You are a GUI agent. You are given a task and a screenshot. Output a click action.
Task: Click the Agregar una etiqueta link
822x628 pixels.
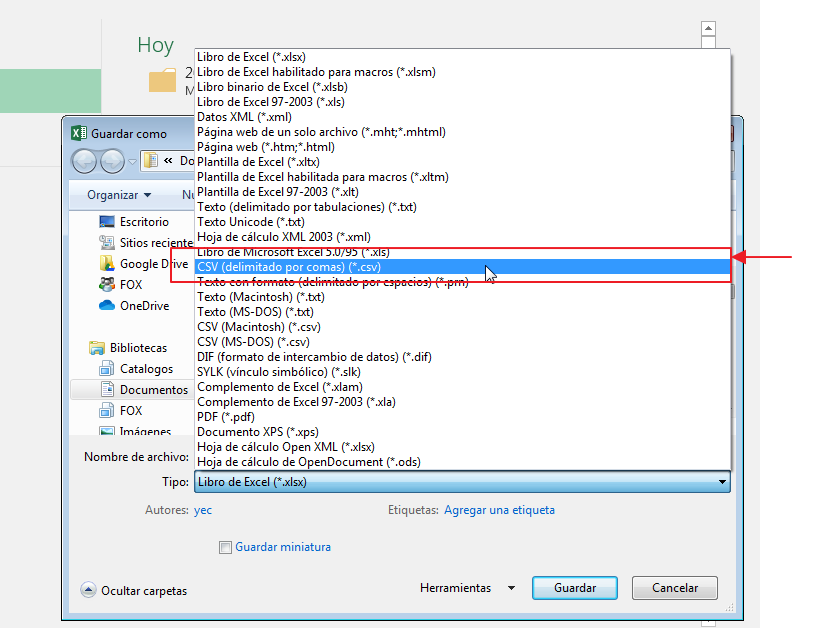coord(499,510)
